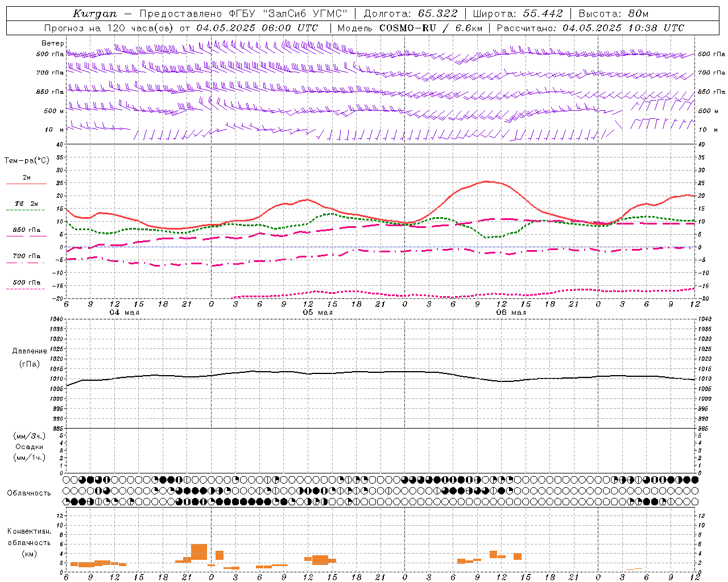Click the "(км)" convective height unit
The width and height of the screenshot is (728, 582).
click(29, 554)
